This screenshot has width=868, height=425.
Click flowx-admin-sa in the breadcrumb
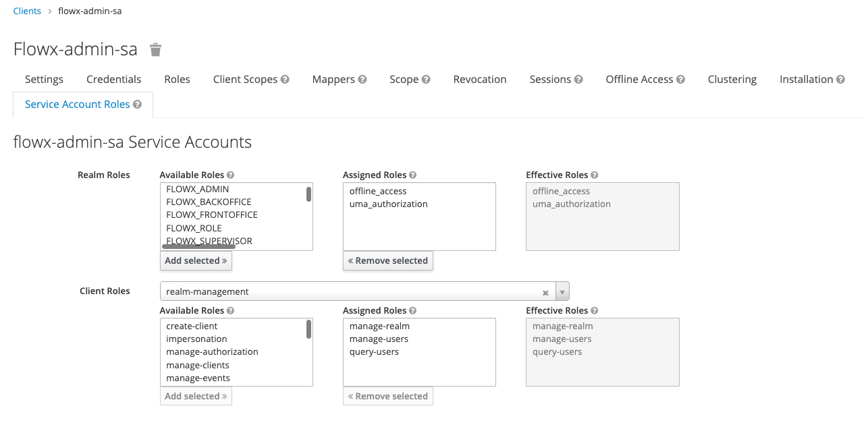90,11
